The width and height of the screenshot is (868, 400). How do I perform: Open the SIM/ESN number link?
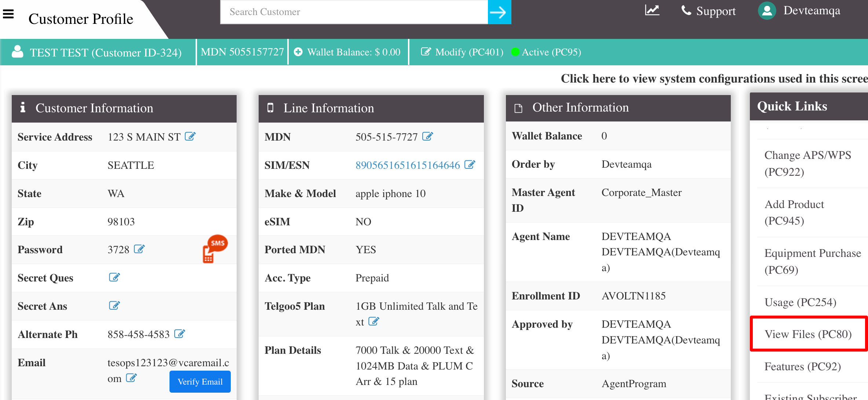pyautogui.click(x=408, y=165)
